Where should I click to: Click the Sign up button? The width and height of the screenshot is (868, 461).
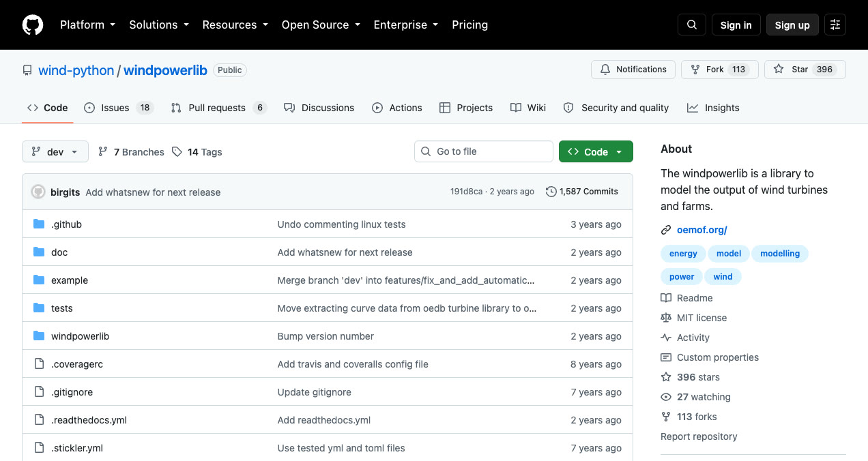coord(792,25)
